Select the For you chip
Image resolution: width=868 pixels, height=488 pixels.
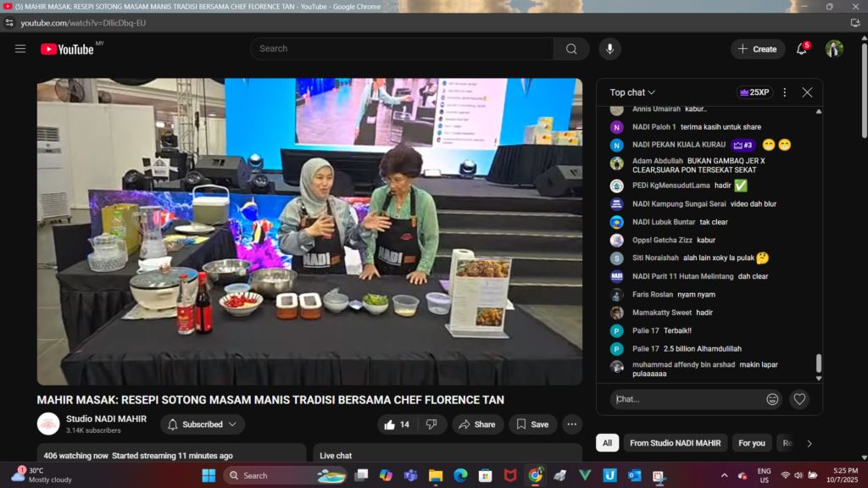pos(751,443)
